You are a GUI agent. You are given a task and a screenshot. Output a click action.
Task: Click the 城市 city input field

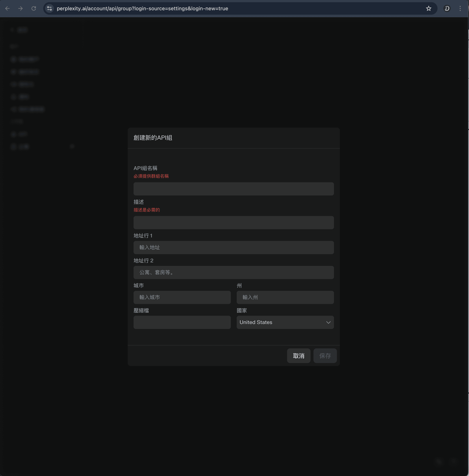182,297
